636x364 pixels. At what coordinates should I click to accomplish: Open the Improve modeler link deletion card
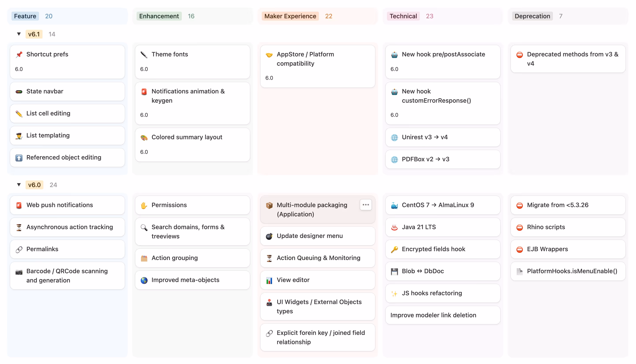(x=443, y=315)
